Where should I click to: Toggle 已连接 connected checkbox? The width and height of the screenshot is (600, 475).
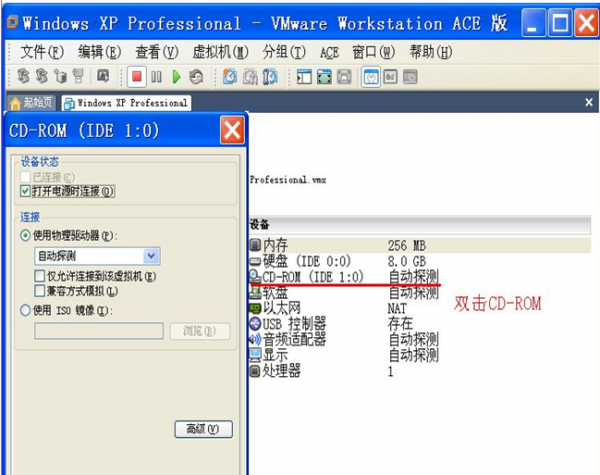click(x=25, y=177)
